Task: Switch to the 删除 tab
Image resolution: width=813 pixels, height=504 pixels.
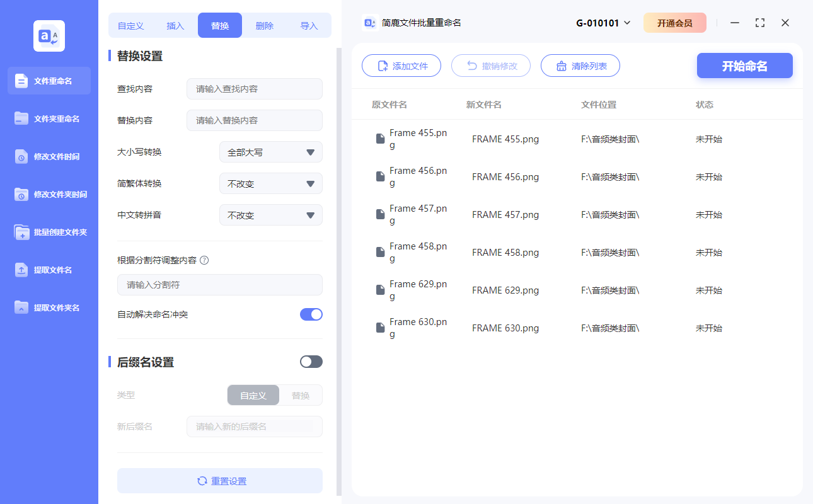Action: tap(264, 25)
